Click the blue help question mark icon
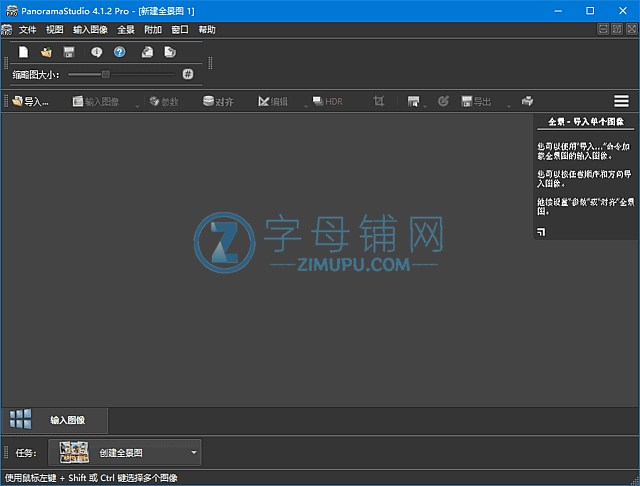This screenshot has width=640, height=486. [x=119, y=52]
